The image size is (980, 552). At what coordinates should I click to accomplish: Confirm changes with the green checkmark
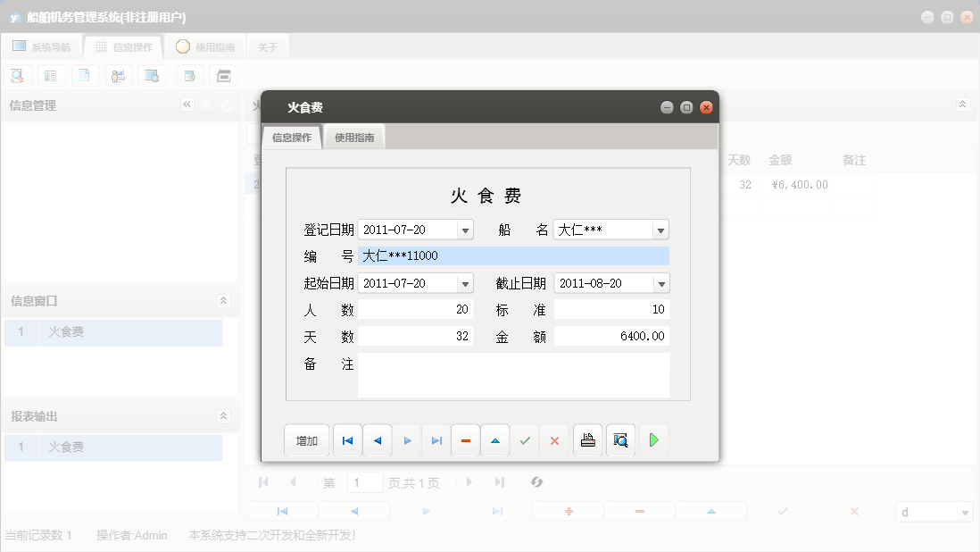pyautogui.click(x=525, y=439)
